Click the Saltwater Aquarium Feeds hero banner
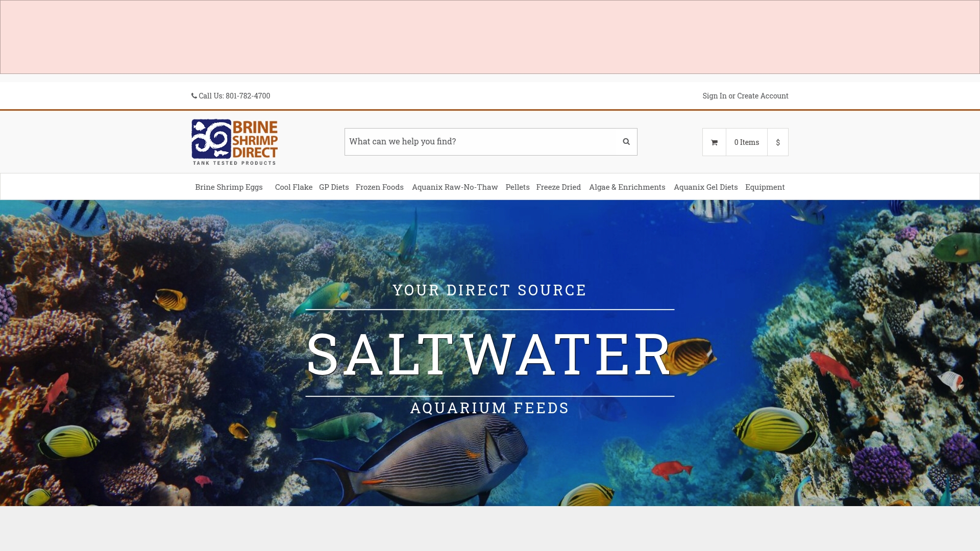Screen dimensions: 980x551 coord(490,353)
